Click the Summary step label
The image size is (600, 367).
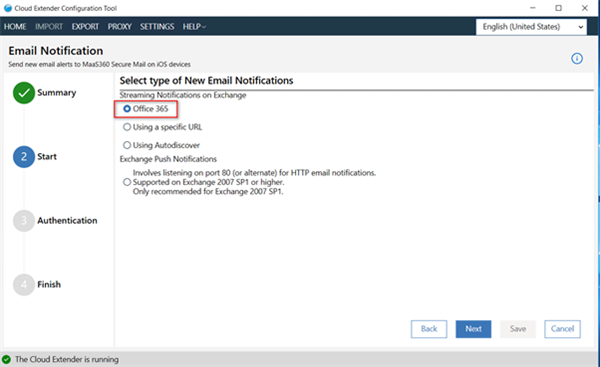click(x=57, y=93)
